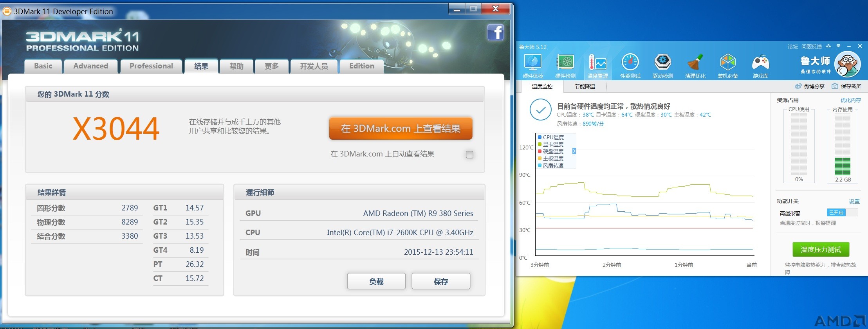Screen dimensions: 868x329
Task: Click 保存截屏 to save screenshot
Action: (x=846, y=86)
